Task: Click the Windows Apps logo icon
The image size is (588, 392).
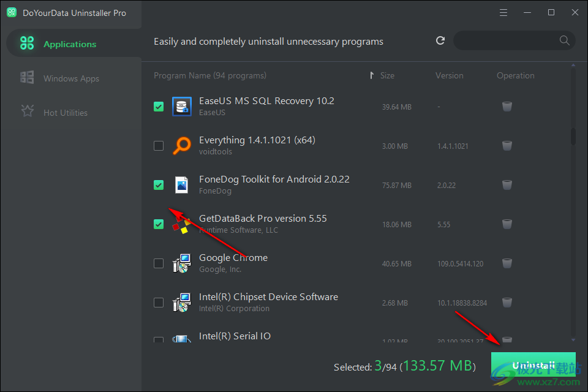Action: tap(27, 77)
